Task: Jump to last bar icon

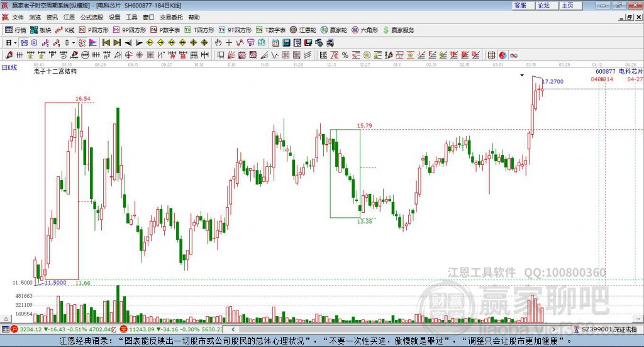Action: click(117, 43)
